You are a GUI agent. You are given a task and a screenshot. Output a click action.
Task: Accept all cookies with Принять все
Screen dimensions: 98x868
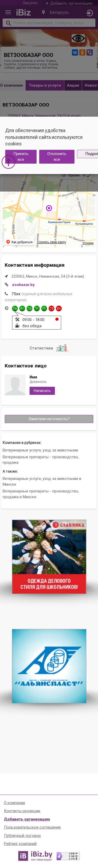click(21, 157)
